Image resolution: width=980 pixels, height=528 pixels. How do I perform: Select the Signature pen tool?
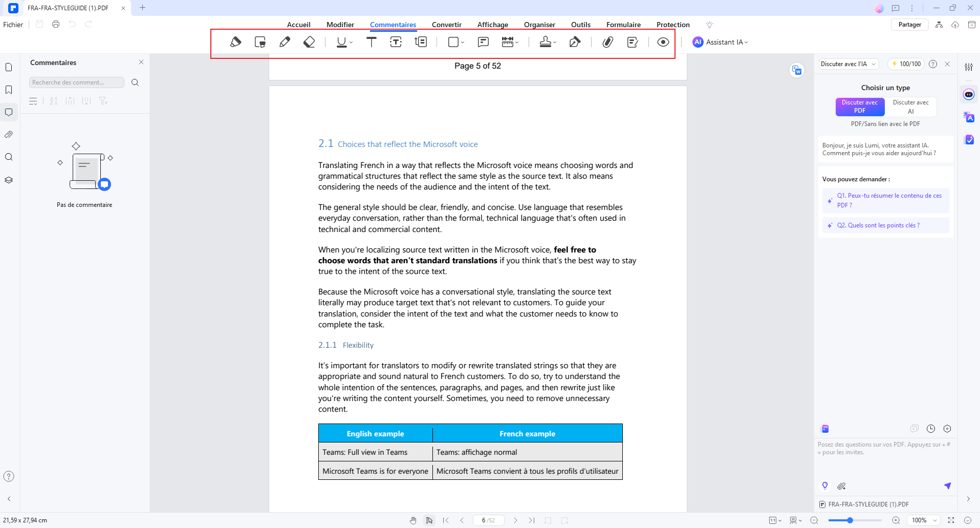pos(575,42)
